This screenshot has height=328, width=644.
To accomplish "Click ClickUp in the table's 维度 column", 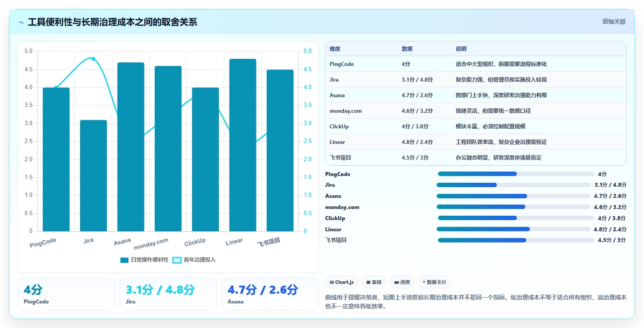I will tap(339, 127).
